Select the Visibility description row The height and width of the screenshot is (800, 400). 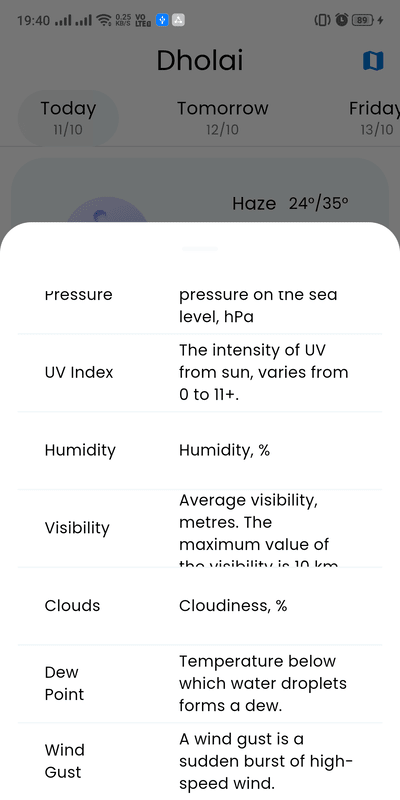200,528
